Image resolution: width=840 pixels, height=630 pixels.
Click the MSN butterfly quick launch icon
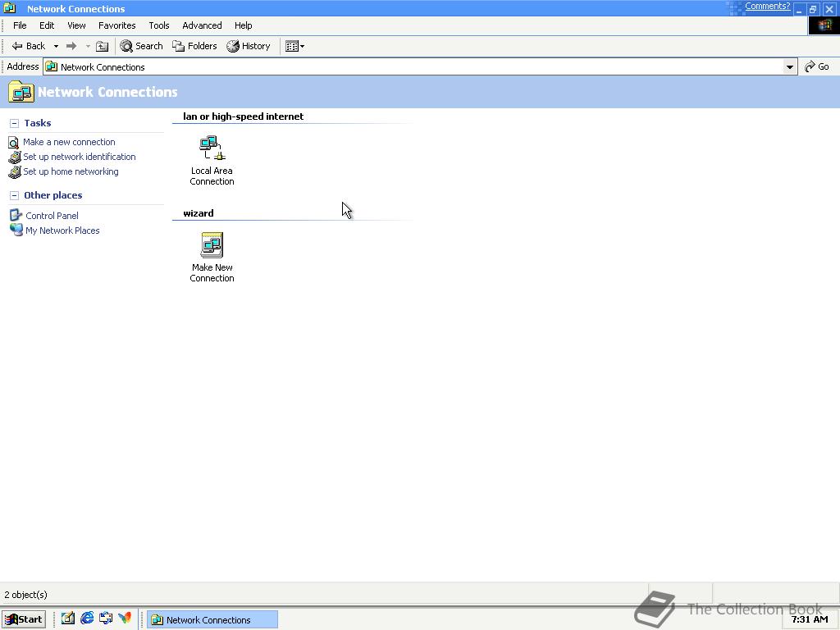[125, 619]
